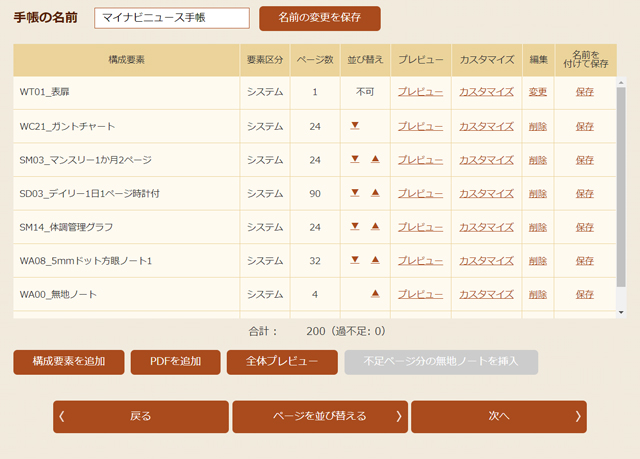
Task: Click scrollbar down arrow of table
Action: pos(621,313)
